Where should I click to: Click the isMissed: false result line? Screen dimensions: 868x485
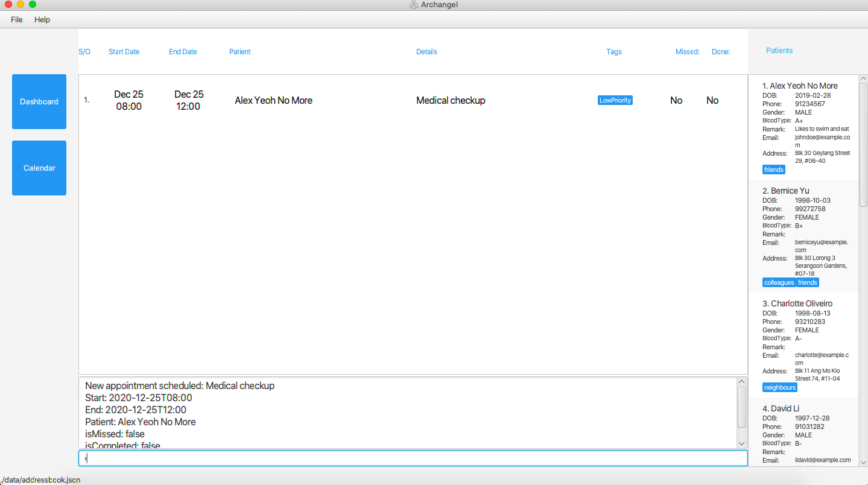[115, 434]
